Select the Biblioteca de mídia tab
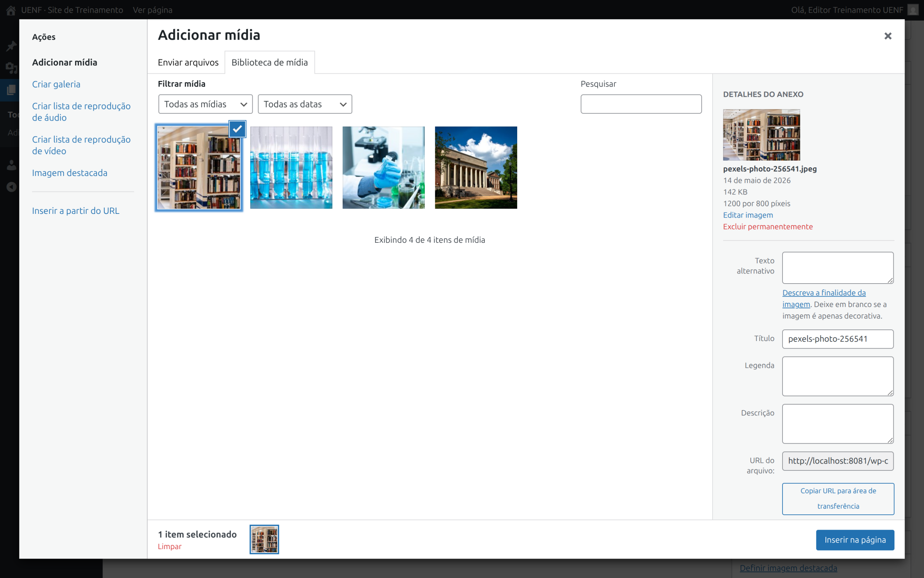Viewport: 924px width, 578px height. tap(270, 62)
